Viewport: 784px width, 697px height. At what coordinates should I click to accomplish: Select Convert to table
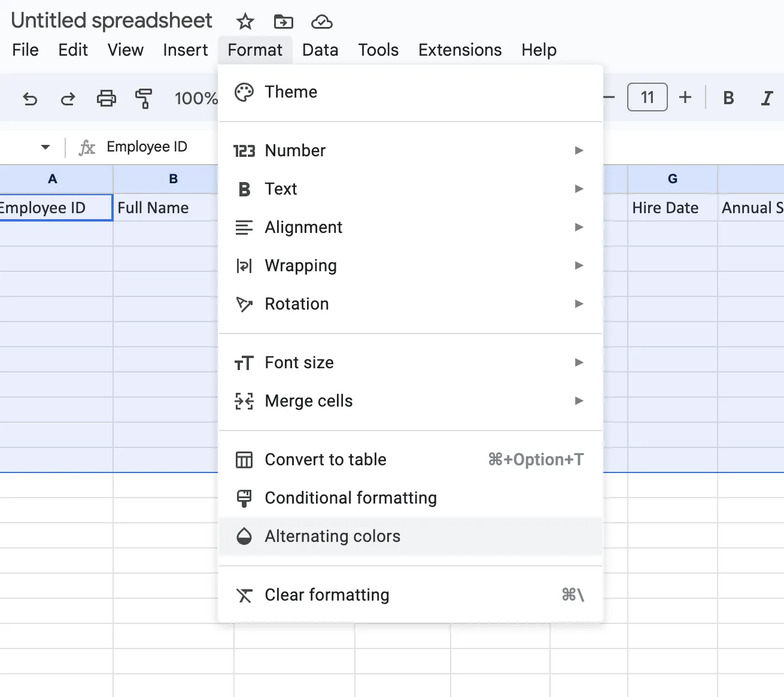point(411,459)
